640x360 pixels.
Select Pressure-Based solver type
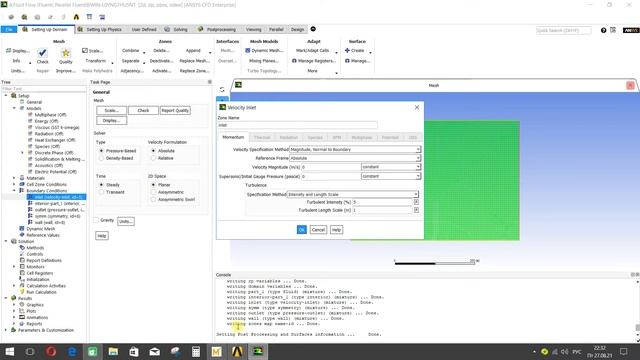(x=101, y=151)
